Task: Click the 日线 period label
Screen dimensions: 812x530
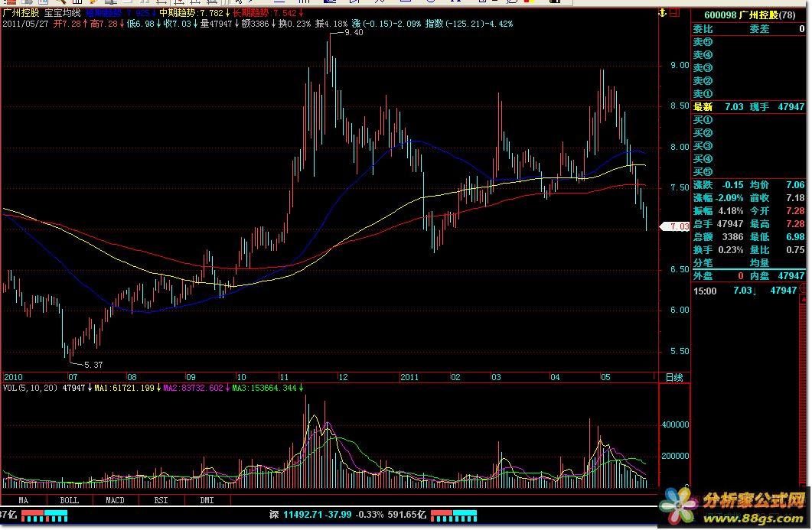Action: 674,377
